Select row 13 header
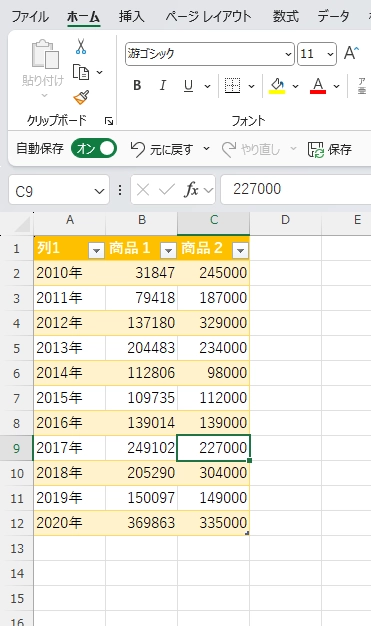This screenshot has height=626, width=371. 17,548
